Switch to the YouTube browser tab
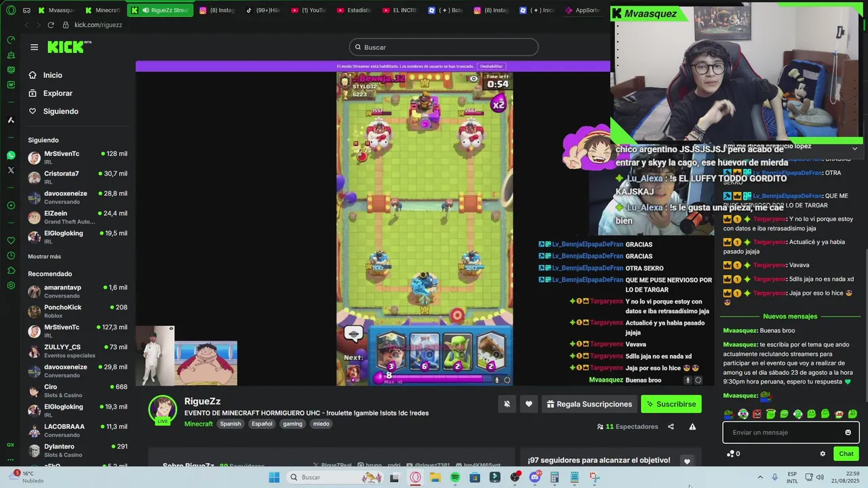Image resolution: width=868 pixels, height=488 pixels. pos(309,10)
